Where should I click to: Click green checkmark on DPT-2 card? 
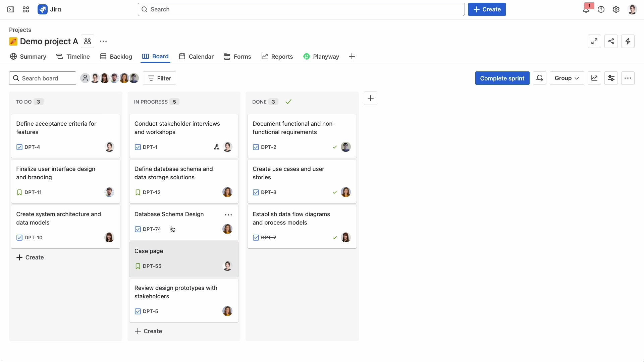click(334, 147)
